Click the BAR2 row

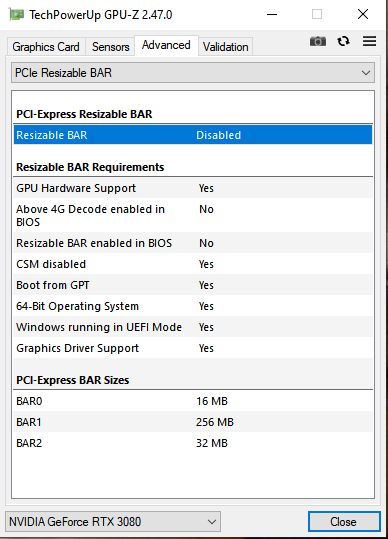click(x=193, y=443)
